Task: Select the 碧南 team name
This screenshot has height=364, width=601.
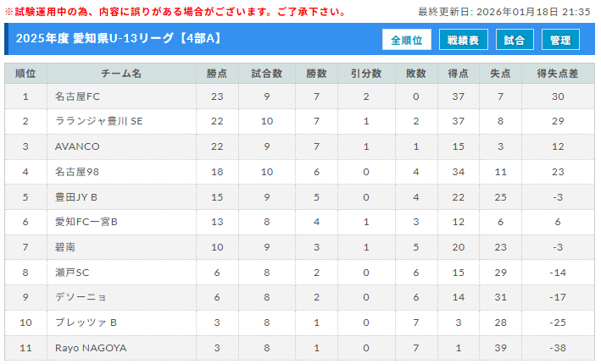Action: [x=66, y=247]
